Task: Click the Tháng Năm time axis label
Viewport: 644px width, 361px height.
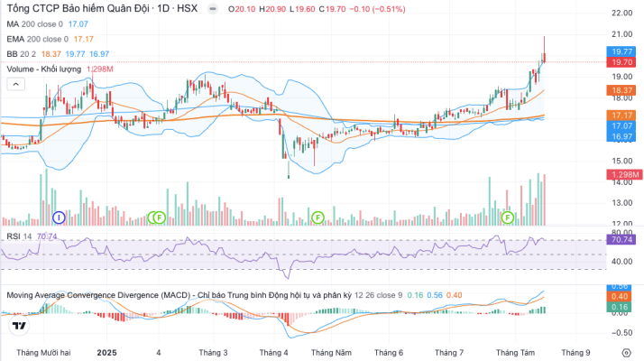Action: tap(331, 353)
